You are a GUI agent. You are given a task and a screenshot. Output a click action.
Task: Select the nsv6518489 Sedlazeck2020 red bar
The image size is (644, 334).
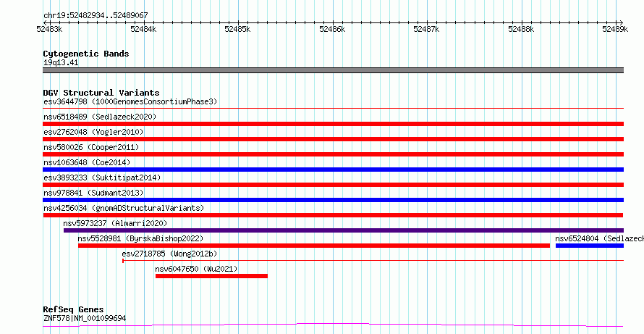click(x=333, y=124)
